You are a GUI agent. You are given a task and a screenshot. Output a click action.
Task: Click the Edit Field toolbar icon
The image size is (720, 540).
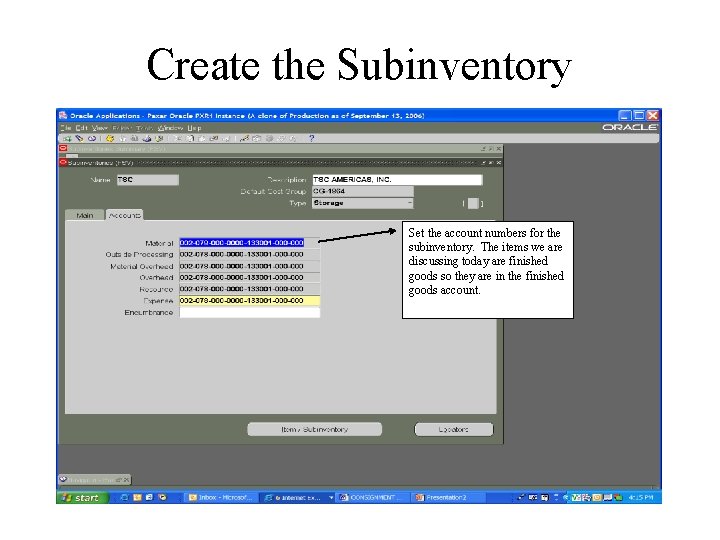(x=244, y=138)
